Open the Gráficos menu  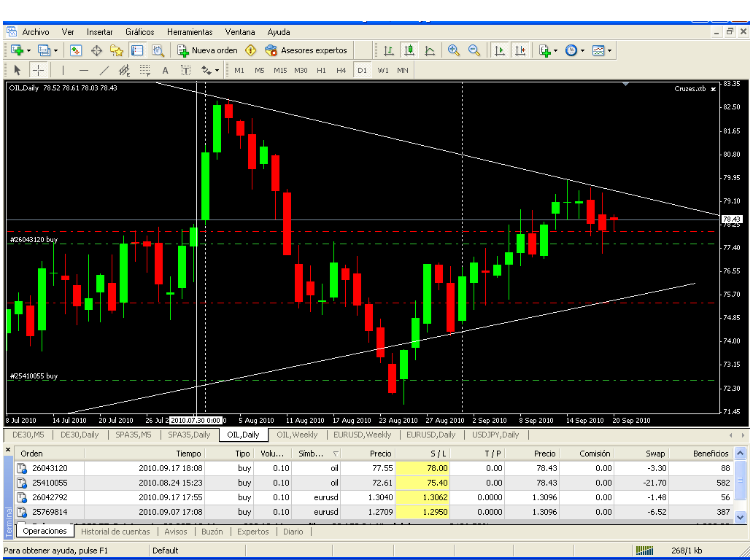(x=140, y=32)
